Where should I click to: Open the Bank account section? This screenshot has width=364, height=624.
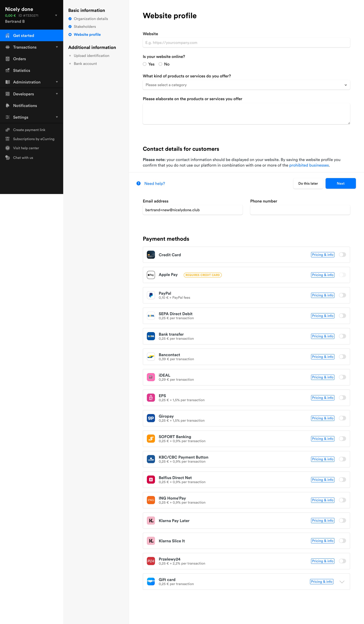pyautogui.click(x=85, y=64)
